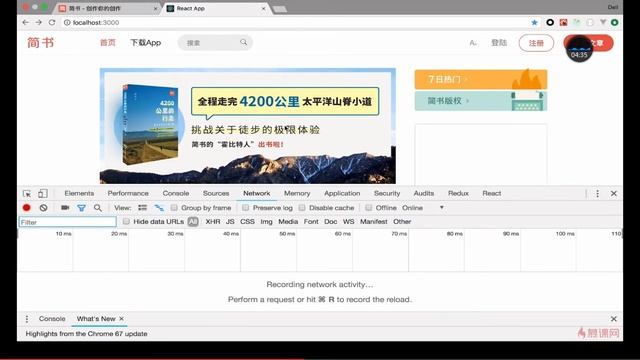
Task: Click the green circle extension icon
Action: click(615, 22)
